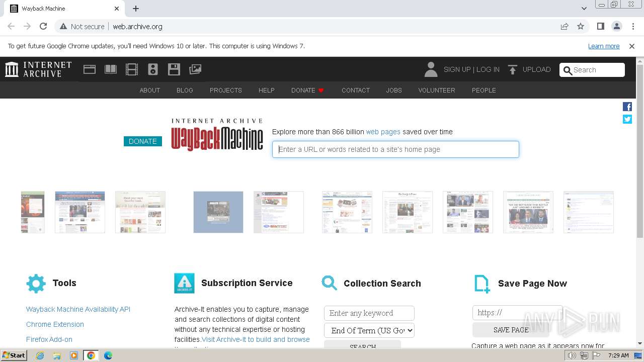Viewport: 644px width, 362px height.
Task: Click the Chrome address bar URL
Action: coord(137,26)
